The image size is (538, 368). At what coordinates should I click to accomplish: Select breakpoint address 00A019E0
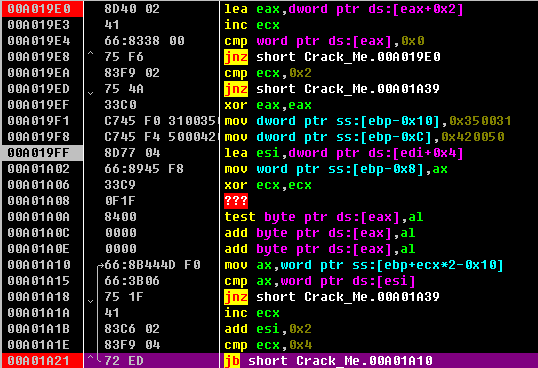[39, 9]
